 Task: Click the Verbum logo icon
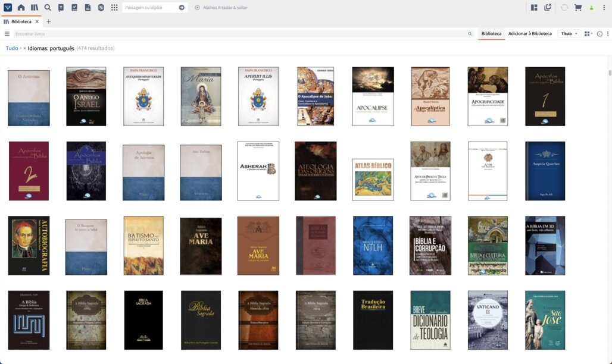[8, 7]
